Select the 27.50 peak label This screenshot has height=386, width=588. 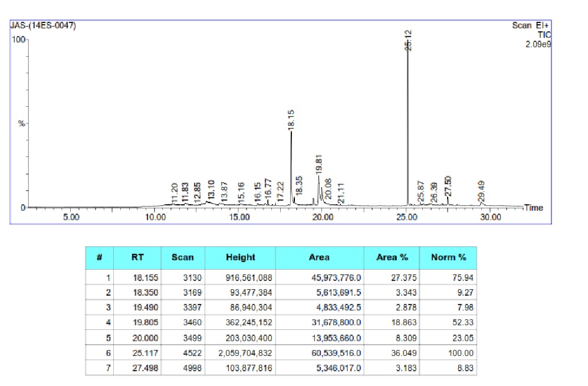tap(448, 186)
